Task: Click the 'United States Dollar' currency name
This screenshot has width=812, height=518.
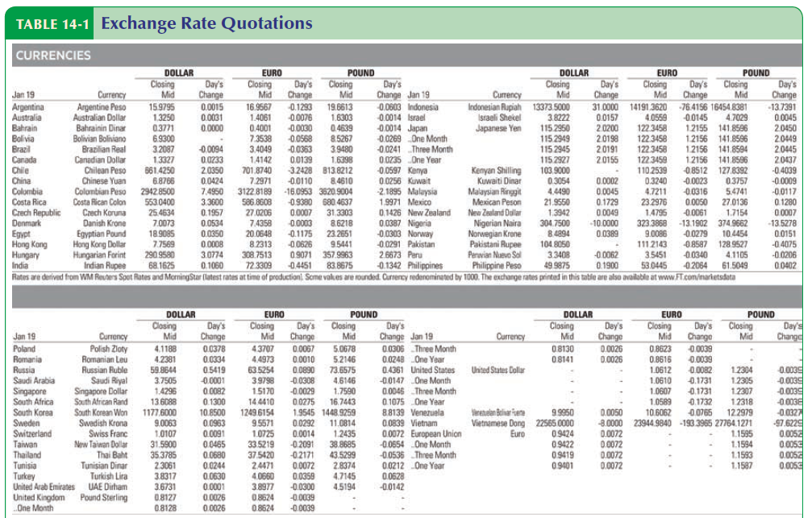Action: (x=498, y=370)
